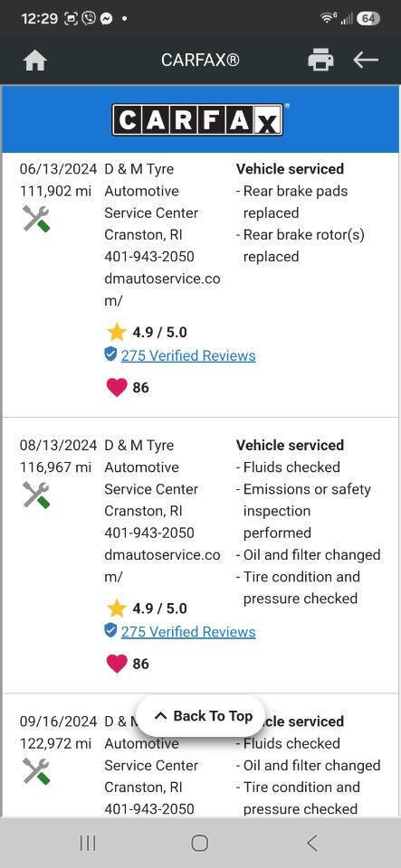Tap the heart icon in the 08/13/2024 entry
The image size is (401, 868).
(x=116, y=664)
